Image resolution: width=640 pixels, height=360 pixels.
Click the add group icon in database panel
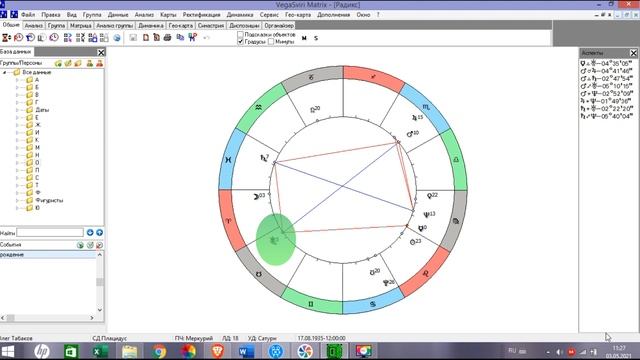58,63
